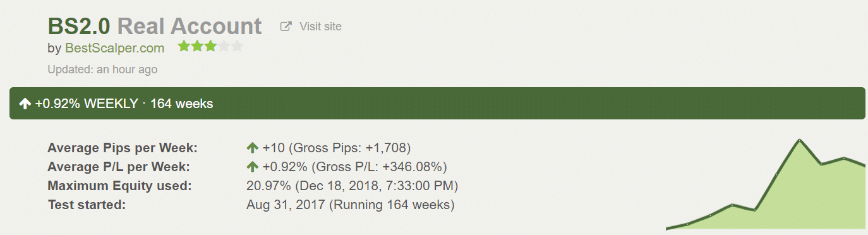Click the peak point on the equity chart

(799, 140)
